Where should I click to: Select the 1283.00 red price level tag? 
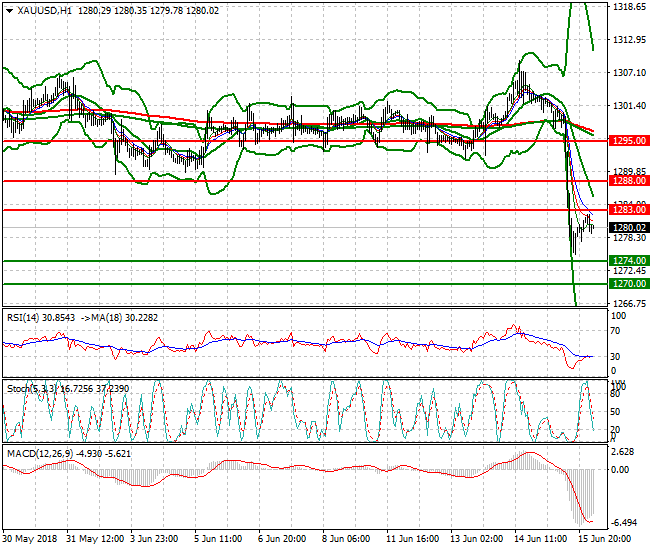pyautogui.click(x=629, y=210)
